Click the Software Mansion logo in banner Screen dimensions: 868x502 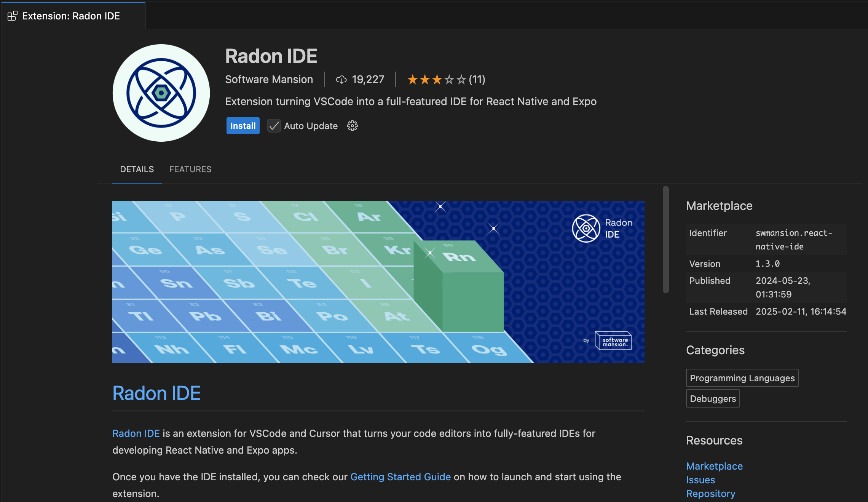(x=614, y=341)
